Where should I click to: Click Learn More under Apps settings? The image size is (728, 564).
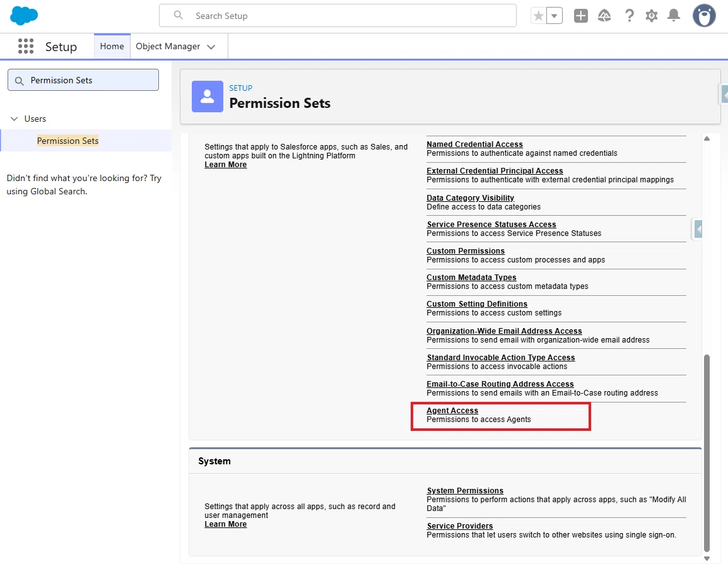(226, 165)
